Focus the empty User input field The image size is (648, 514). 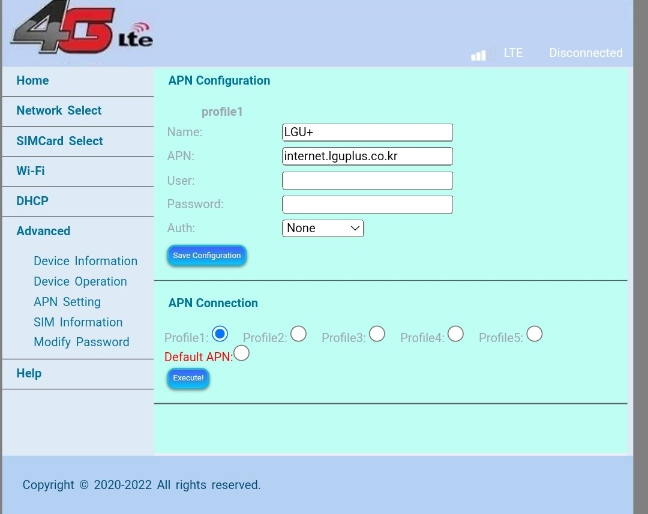click(367, 181)
